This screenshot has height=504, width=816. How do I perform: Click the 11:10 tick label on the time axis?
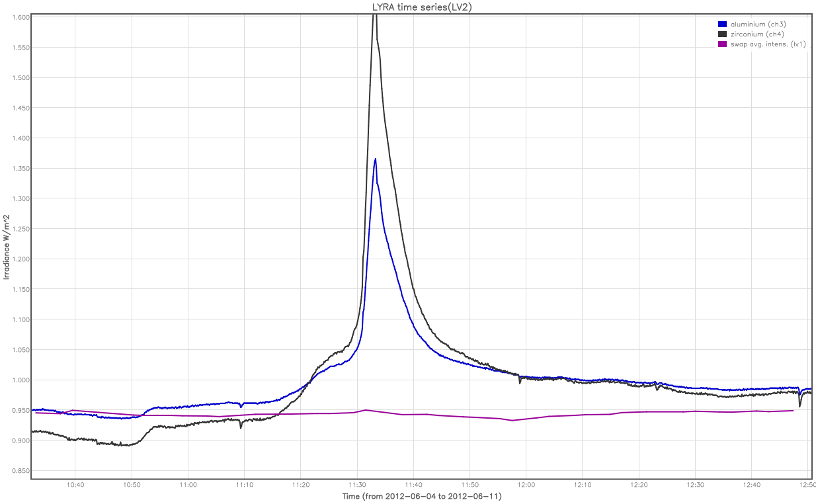(x=244, y=485)
